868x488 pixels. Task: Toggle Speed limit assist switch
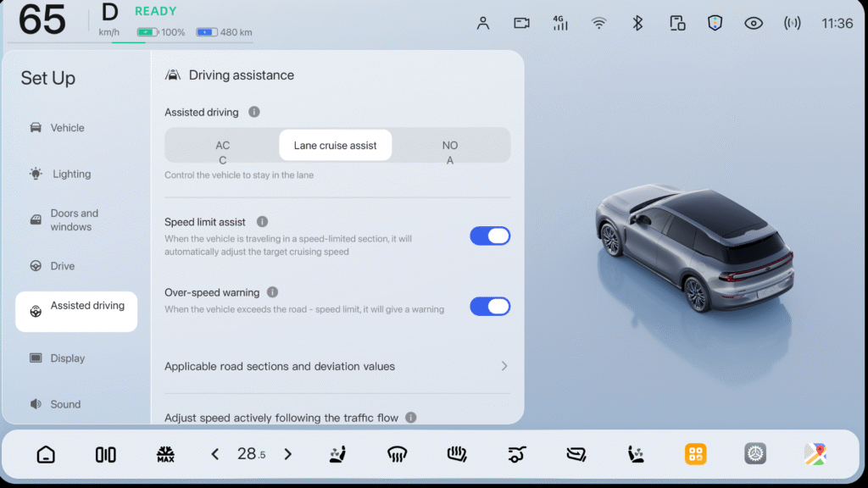coord(490,236)
